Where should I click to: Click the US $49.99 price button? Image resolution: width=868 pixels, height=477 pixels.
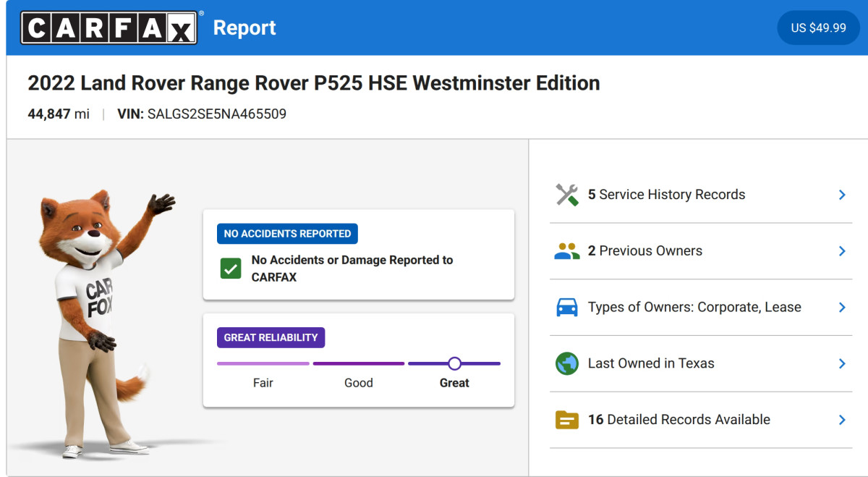coord(818,28)
